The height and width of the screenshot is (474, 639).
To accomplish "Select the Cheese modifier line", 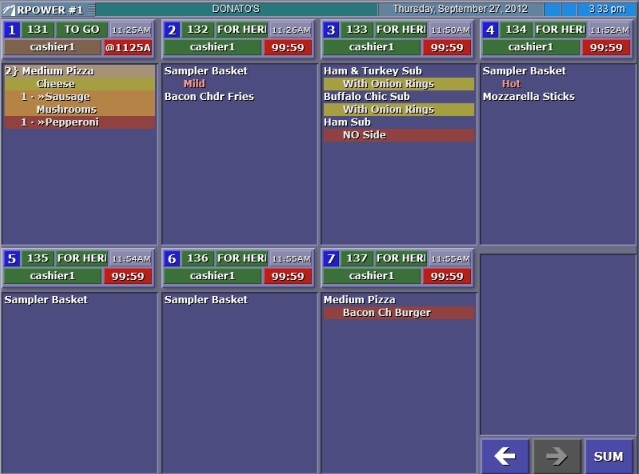I will click(79, 84).
